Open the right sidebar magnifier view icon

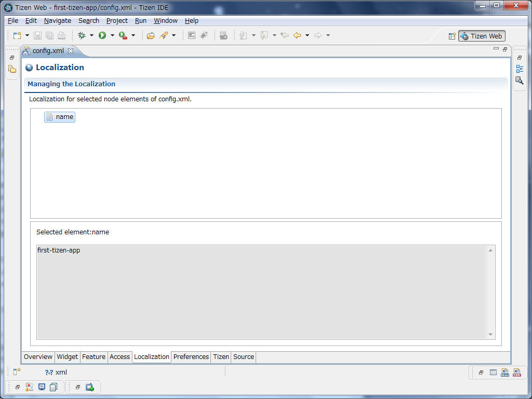point(520,81)
